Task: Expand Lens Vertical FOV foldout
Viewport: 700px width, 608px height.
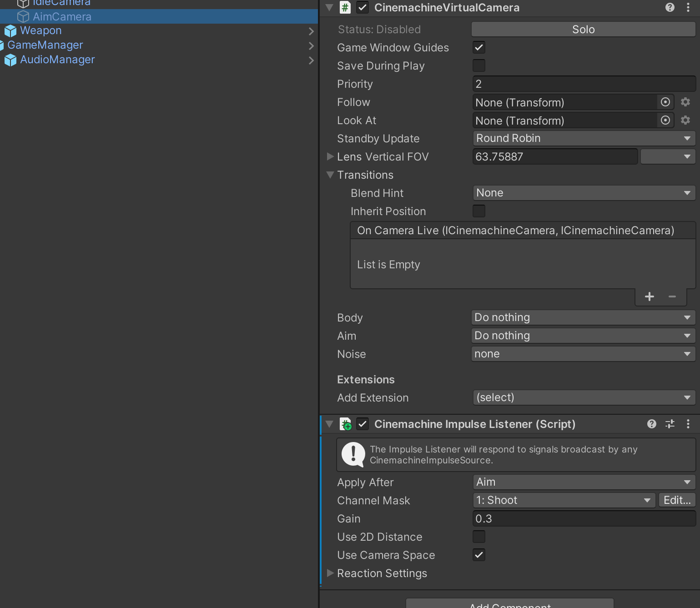Action: [331, 156]
